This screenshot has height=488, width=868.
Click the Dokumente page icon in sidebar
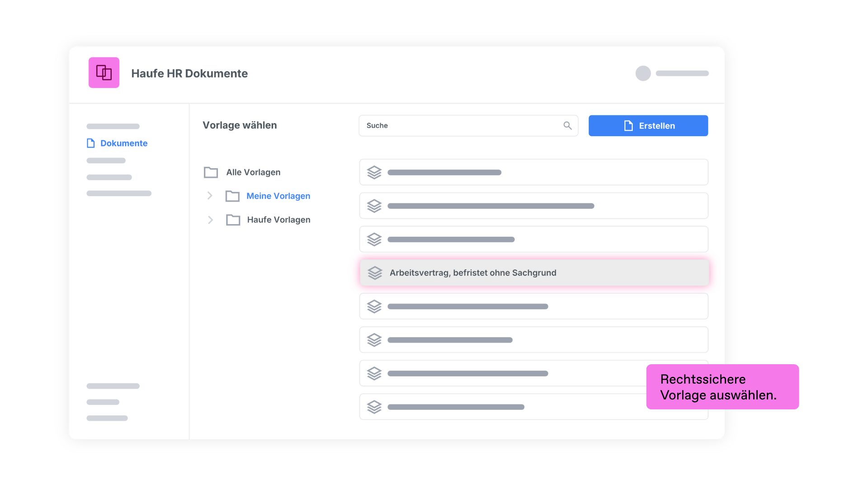tap(90, 143)
